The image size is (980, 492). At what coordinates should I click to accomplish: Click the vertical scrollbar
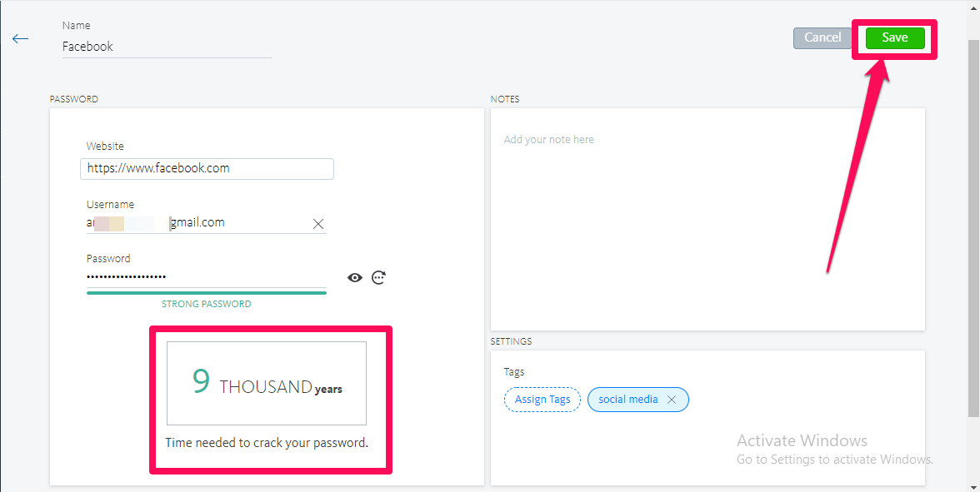pyautogui.click(x=973, y=228)
